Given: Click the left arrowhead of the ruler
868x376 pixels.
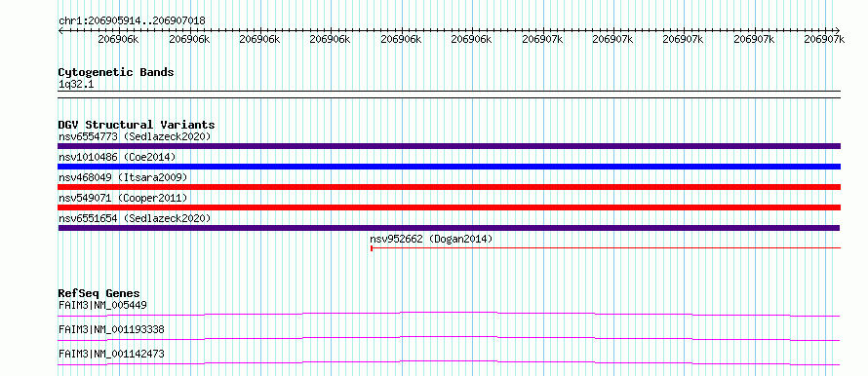Looking at the screenshot, I should click(60, 30).
